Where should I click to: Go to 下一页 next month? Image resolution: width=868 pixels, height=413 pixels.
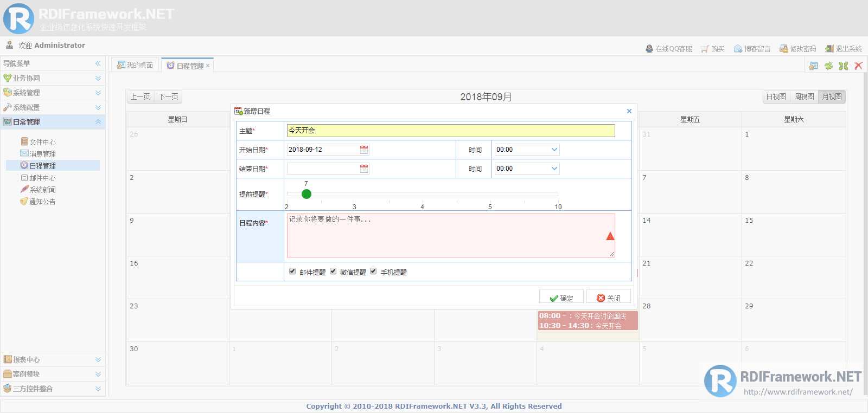coord(168,96)
